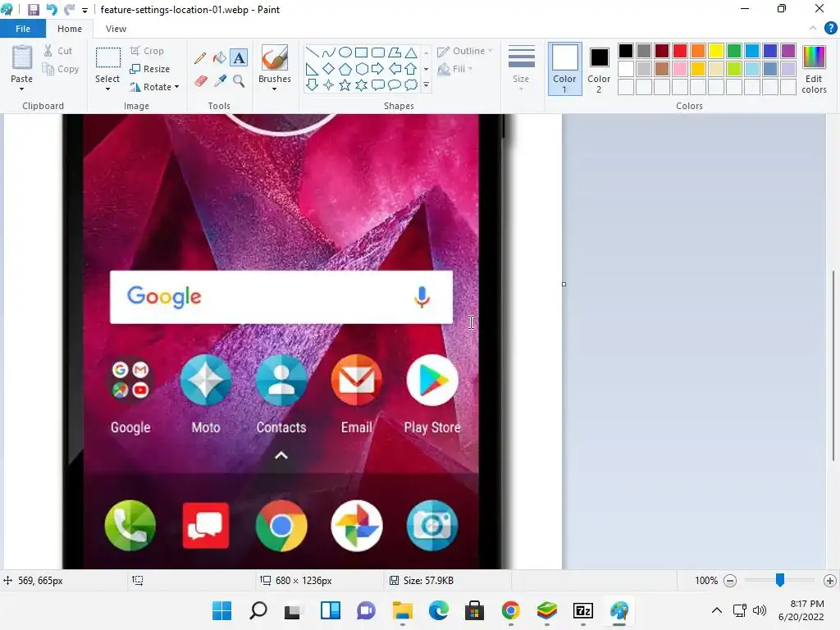Image resolution: width=840 pixels, height=630 pixels.
Task: Click the zoom in plus button
Action: click(x=830, y=580)
